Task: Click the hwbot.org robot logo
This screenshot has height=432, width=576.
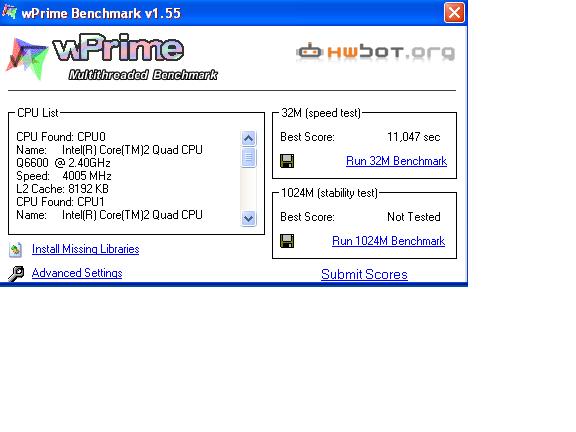Action: click(375, 53)
